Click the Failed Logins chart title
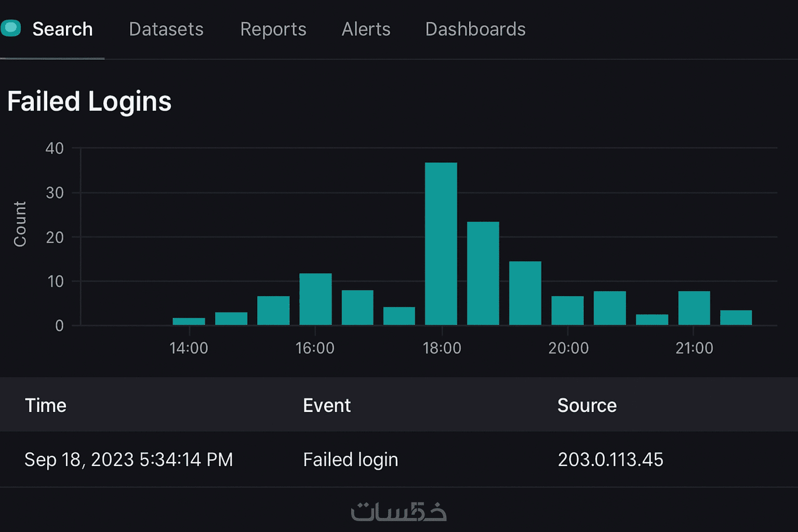This screenshot has width=798, height=532. point(89,101)
